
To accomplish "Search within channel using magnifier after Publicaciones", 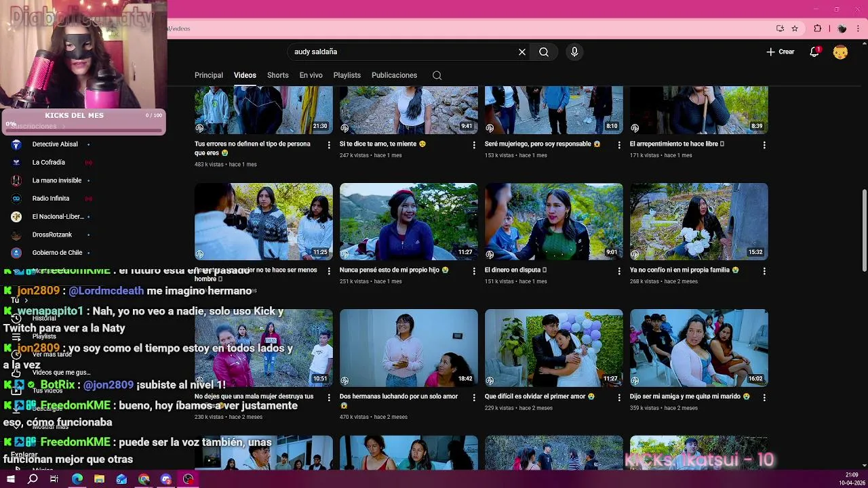I will 437,75.
